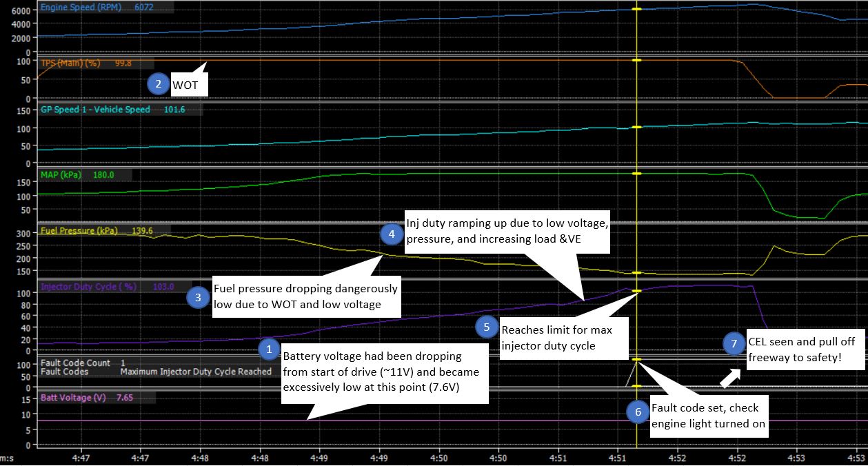The width and height of the screenshot is (868, 466).
Task: Select badge 5 by the max duty limit note
Action: tap(487, 328)
